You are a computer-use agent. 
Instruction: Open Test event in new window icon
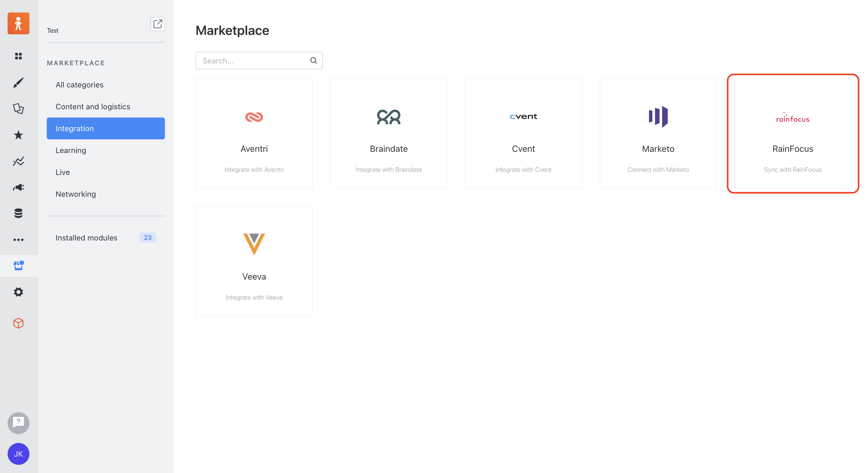pos(157,24)
